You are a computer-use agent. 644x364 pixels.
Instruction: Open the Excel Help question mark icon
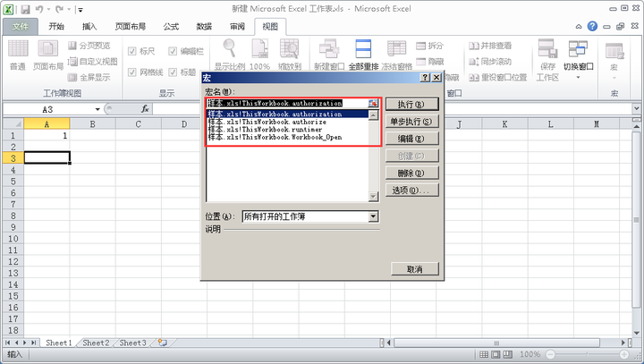[x=592, y=26]
